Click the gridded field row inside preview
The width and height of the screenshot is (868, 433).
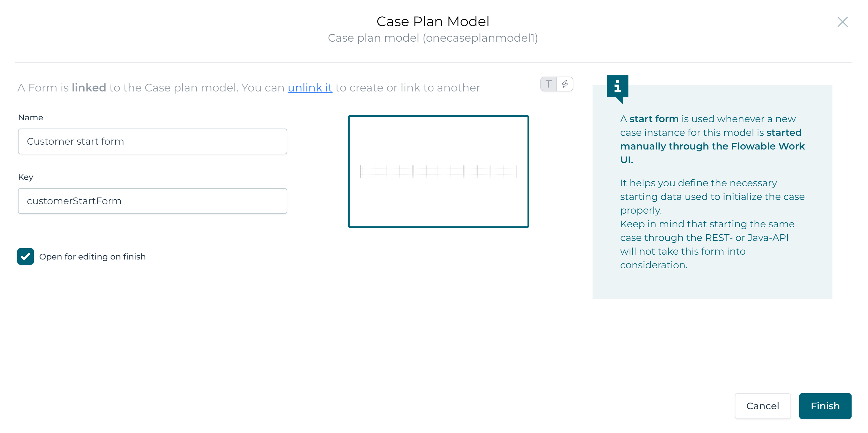click(x=438, y=171)
